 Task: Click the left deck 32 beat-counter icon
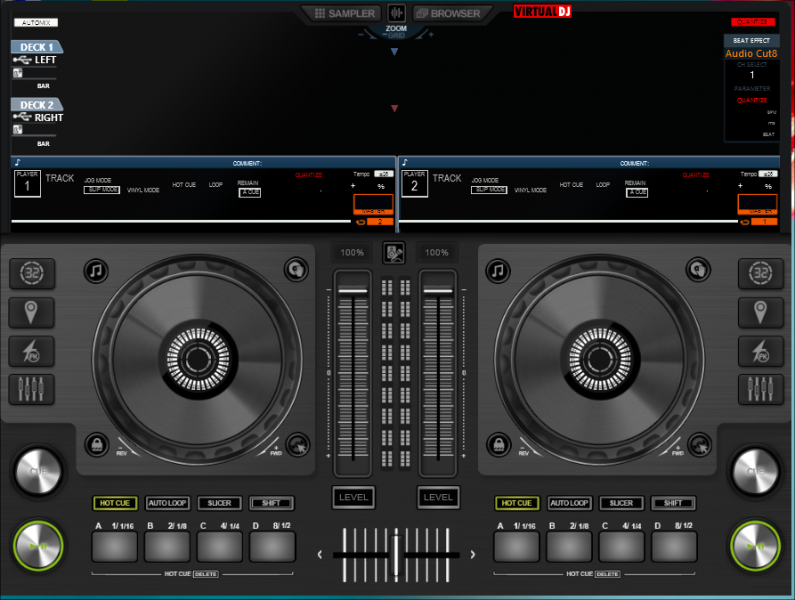click(x=32, y=274)
